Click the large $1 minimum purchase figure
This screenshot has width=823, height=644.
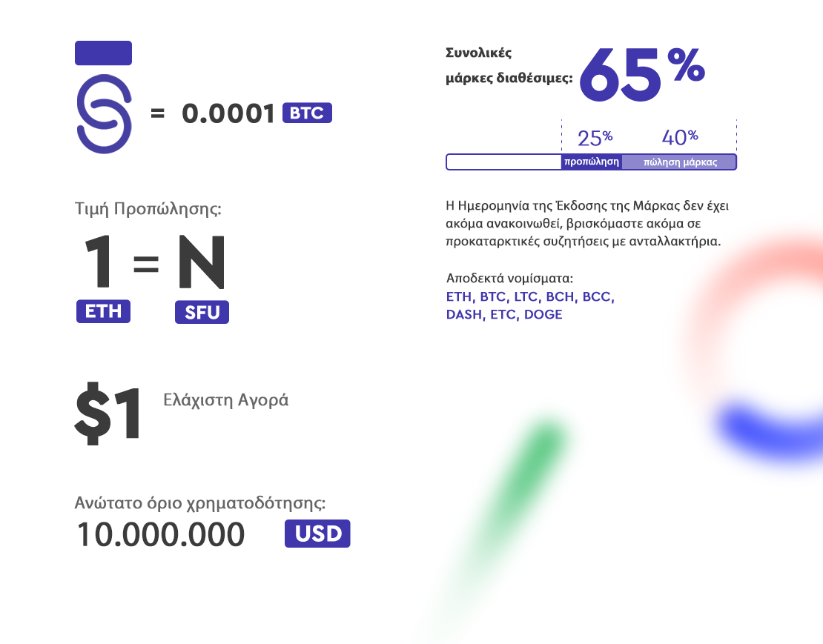pos(108,414)
